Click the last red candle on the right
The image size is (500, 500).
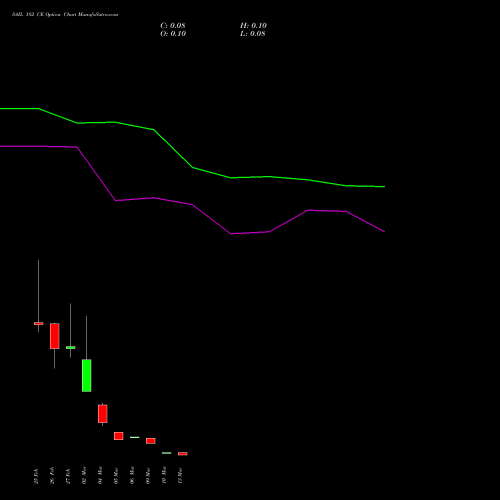pyautogui.click(x=183, y=454)
